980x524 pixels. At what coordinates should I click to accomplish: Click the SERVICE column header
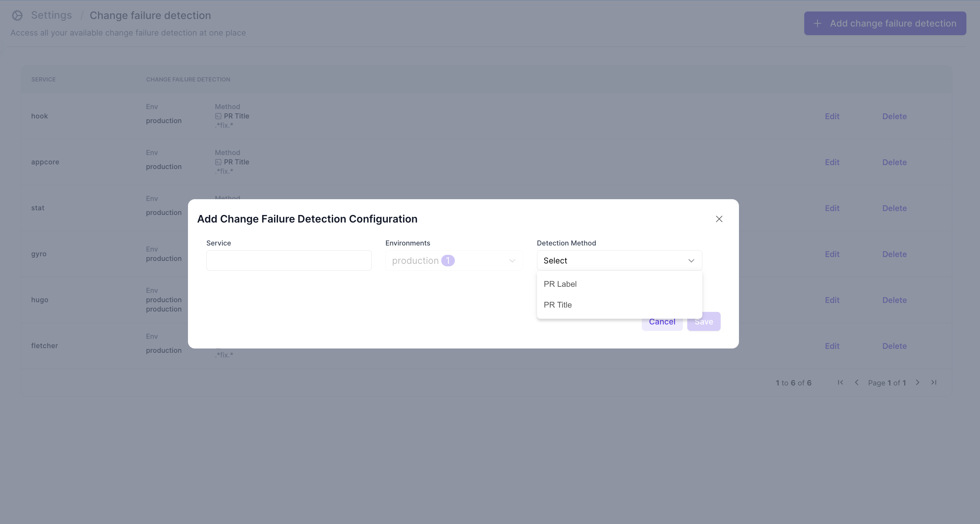tap(43, 80)
